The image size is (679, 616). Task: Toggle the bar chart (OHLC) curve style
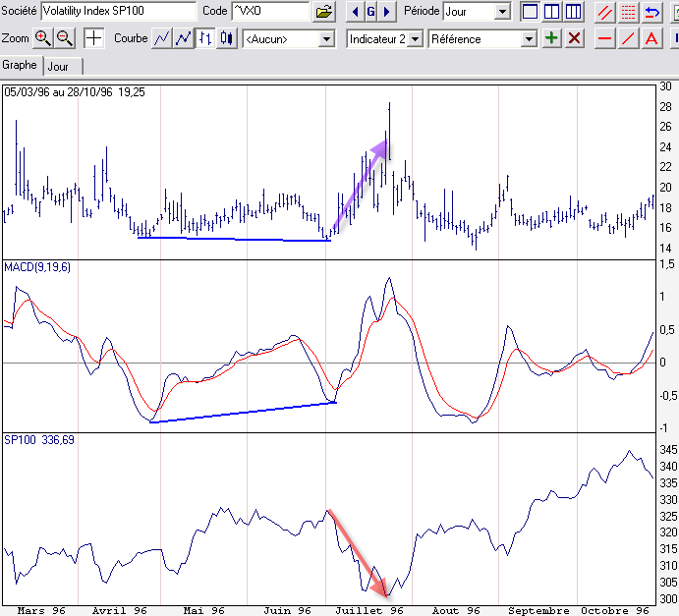205,38
